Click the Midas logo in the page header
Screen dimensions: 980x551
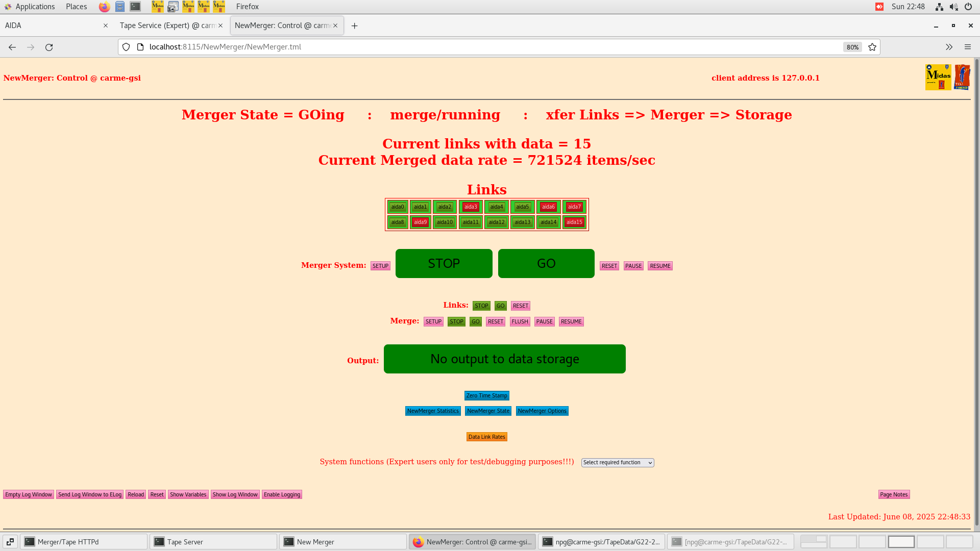coord(938,77)
